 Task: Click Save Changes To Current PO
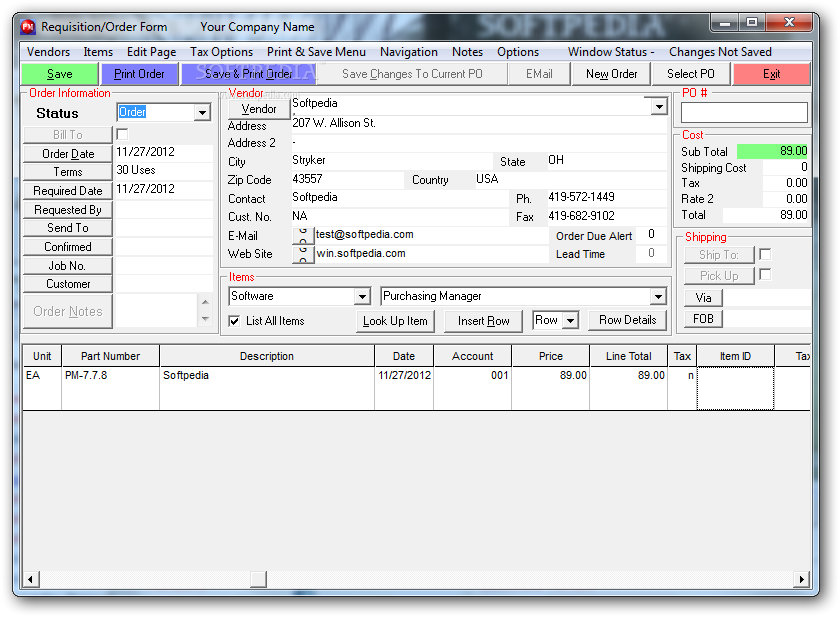[412, 74]
